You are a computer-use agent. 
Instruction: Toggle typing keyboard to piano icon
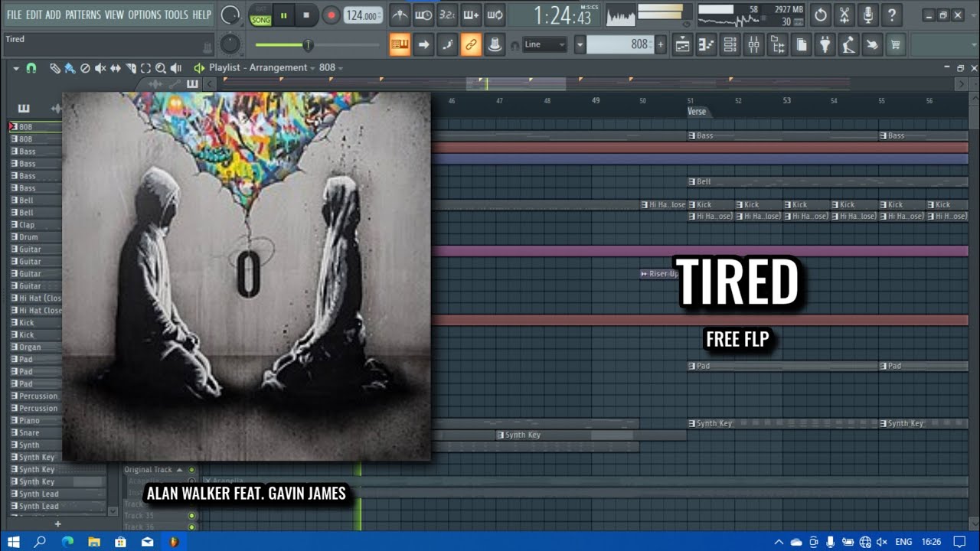click(400, 45)
